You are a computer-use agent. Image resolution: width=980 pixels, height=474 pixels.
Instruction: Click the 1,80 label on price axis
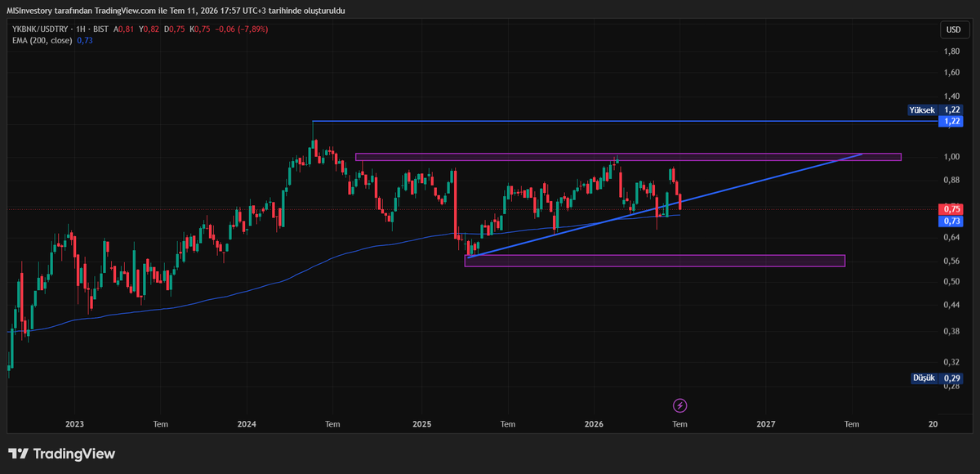pos(951,51)
